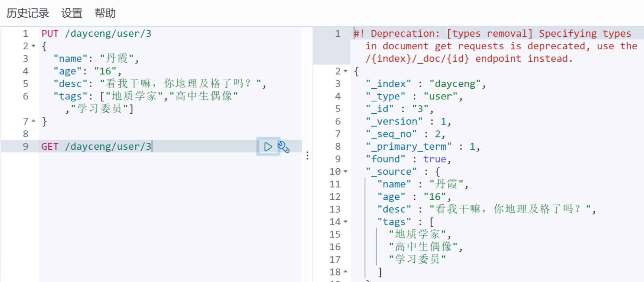
Task: Collapse tags array fold arrow at line 14
Action: pos(346,221)
